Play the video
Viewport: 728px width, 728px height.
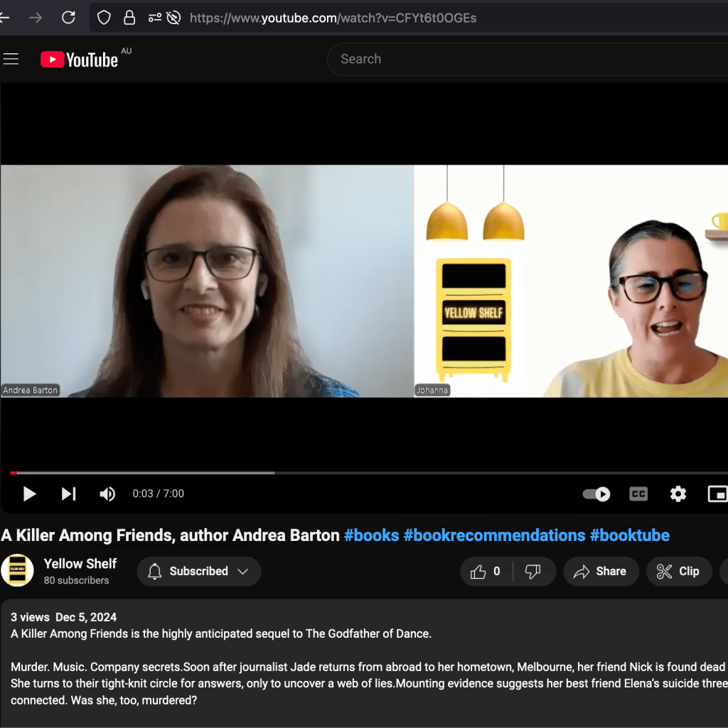coord(29,493)
